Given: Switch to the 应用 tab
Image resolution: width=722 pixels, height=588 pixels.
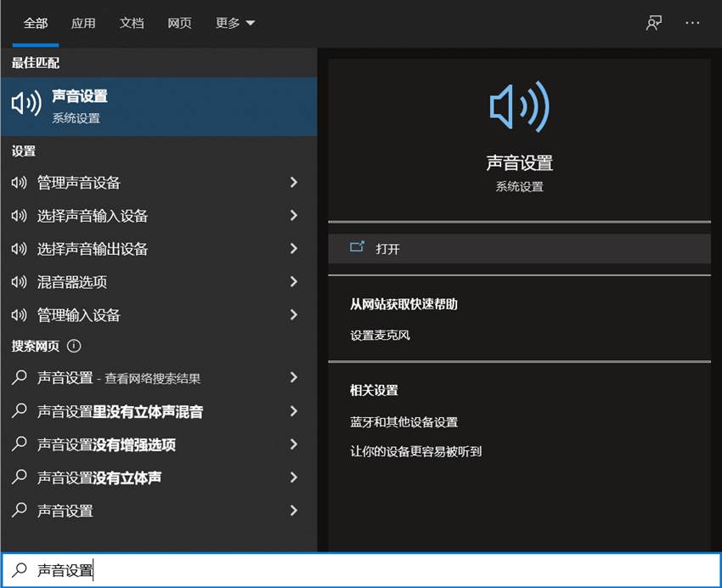Looking at the screenshot, I should [x=83, y=23].
